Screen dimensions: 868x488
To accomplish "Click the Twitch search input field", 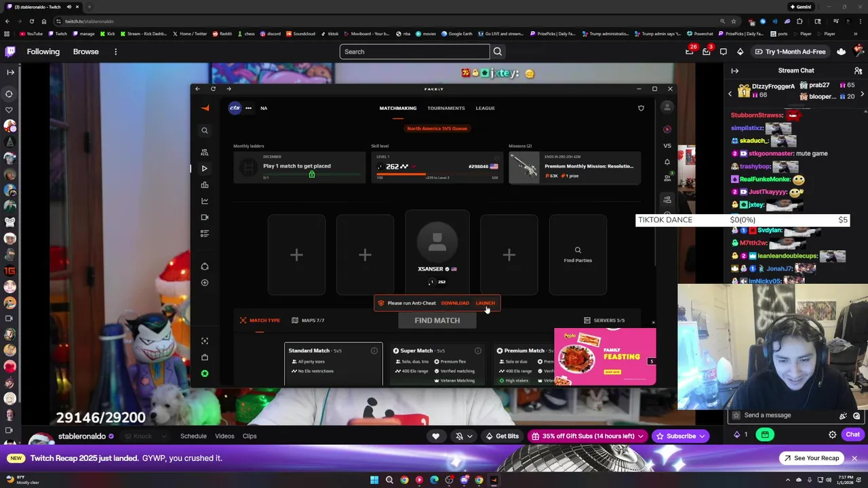I will coord(414,52).
